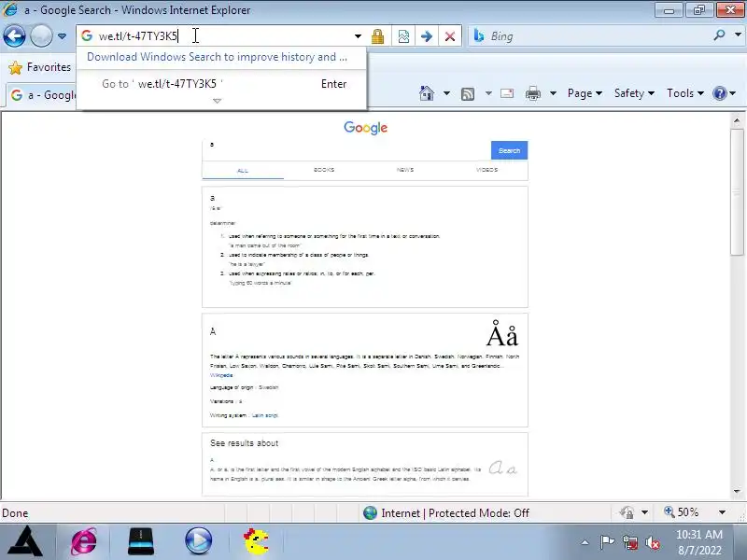Click the Compatibility View icon
The width and height of the screenshot is (747, 560).
click(403, 36)
